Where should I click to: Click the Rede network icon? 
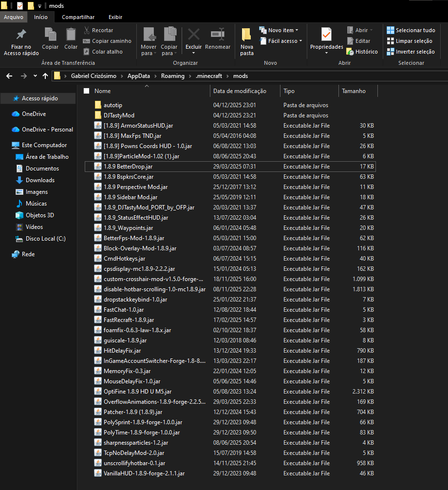(16, 254)
